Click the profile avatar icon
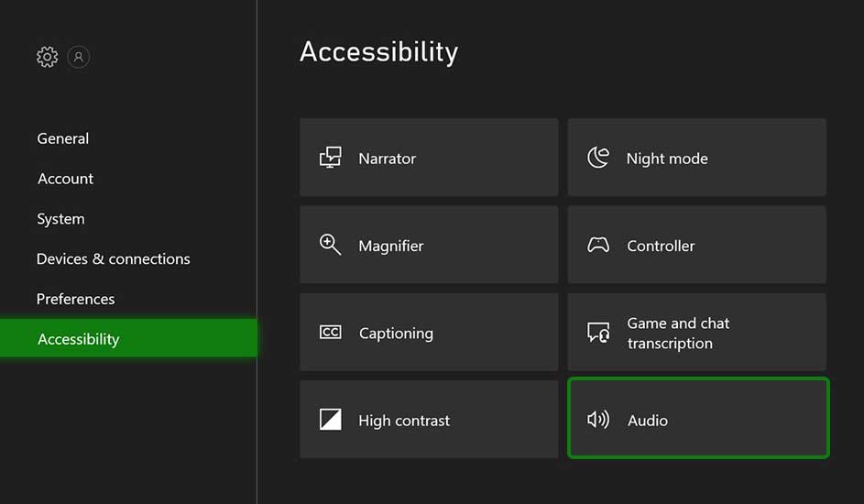The height and width of the screenshot is (504, 864). (x=79, y=57)
